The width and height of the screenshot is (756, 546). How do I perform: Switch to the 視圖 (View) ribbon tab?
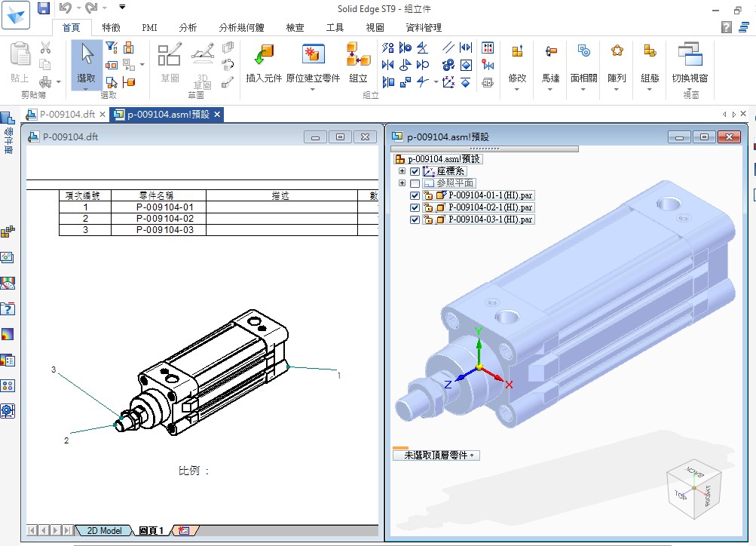[375, 27]
